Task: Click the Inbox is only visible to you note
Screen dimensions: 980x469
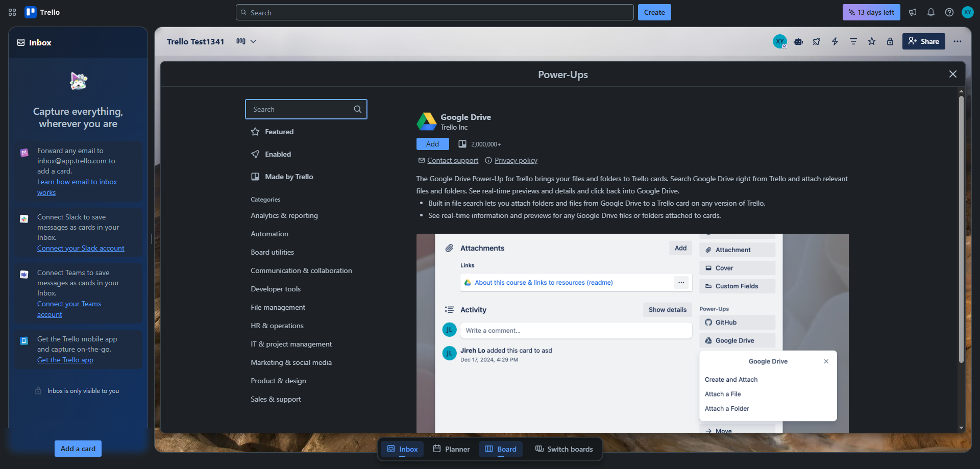Action: pyautogui.click(x=83, y=391)
